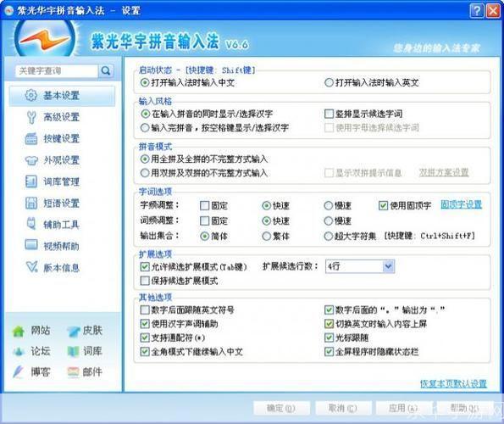Viewport: 504px width, 424px height.
Task: Click the search magnifier icon button
Action: click(x=106, y=70)
